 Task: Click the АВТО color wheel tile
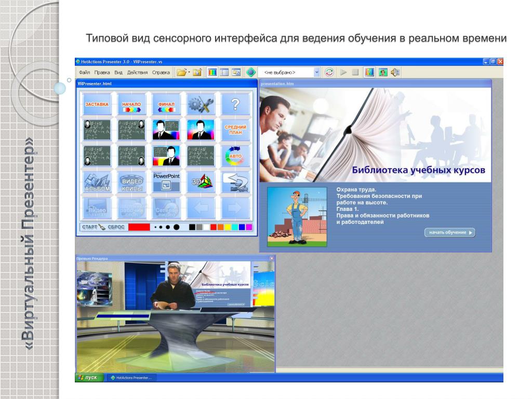pyautogui.click(x=235, y=156)
